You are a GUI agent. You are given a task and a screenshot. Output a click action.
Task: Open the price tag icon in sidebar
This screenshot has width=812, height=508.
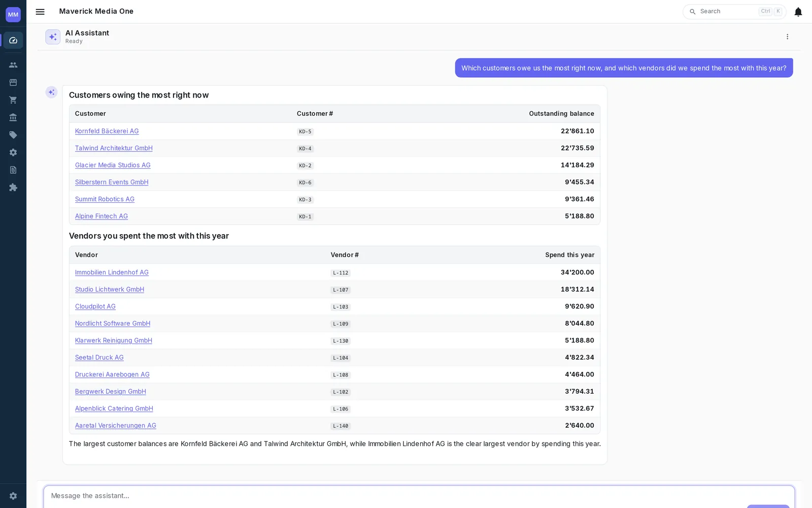click(13, 135)
